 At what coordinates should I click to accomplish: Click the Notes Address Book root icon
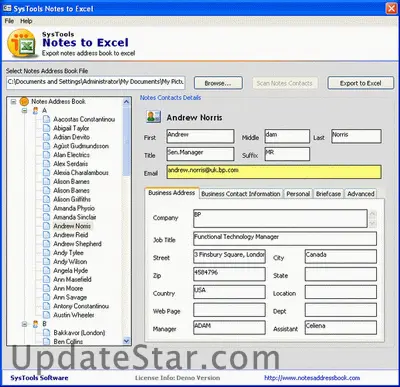24,101
